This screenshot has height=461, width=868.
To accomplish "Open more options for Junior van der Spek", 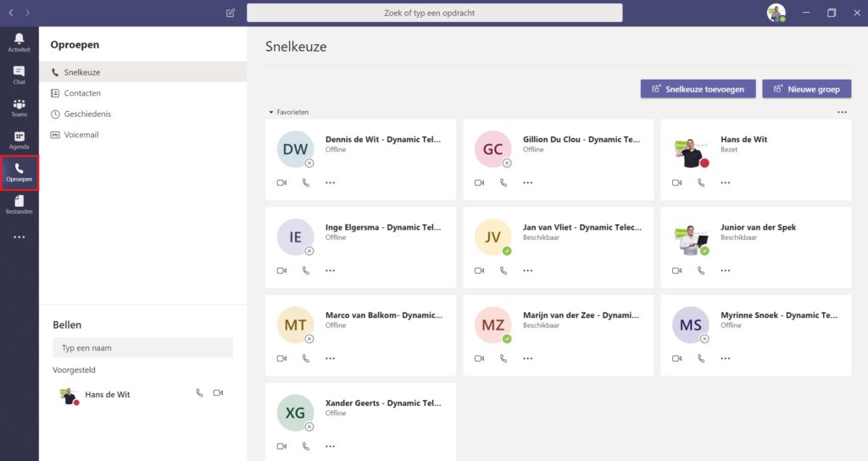I will pyautogui.click(x=726, y=270).
